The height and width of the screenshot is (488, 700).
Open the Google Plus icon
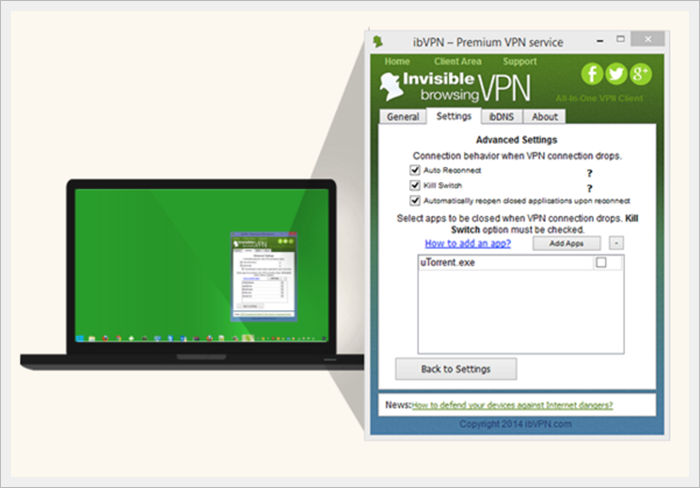[641, 74]
